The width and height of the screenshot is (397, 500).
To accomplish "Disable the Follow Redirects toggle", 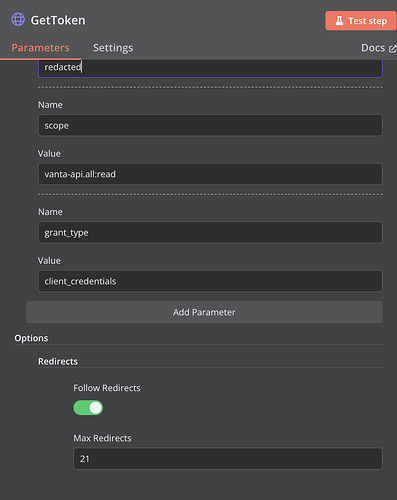I will [88, 408].
